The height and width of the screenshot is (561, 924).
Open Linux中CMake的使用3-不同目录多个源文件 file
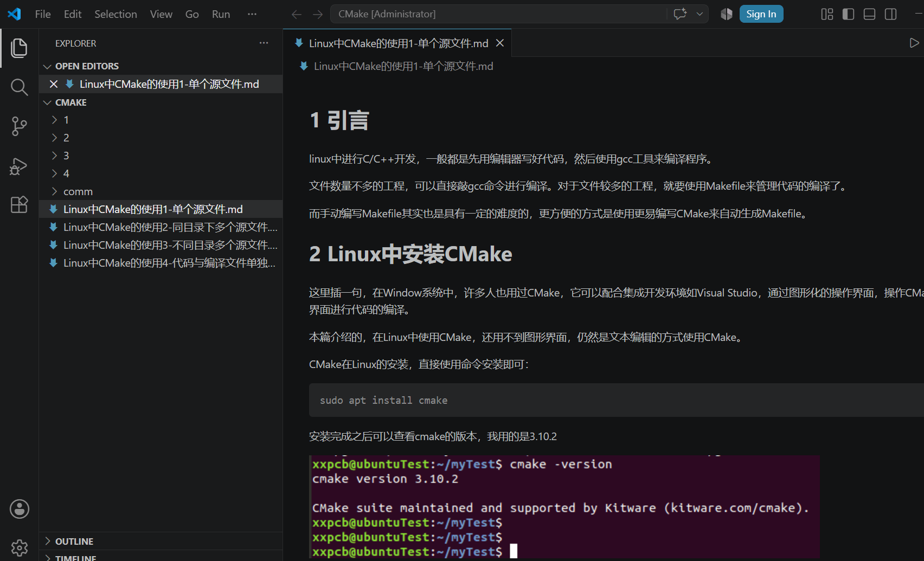[161, 245]
